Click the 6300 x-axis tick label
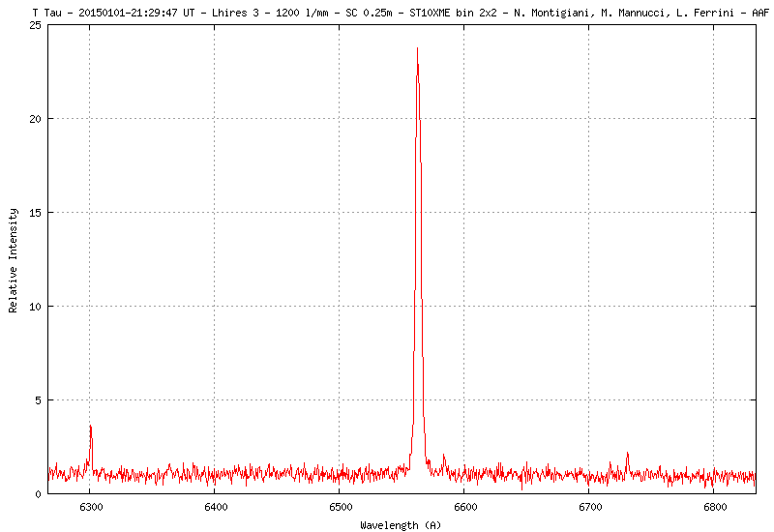The image size is (774, 532). 91,507
